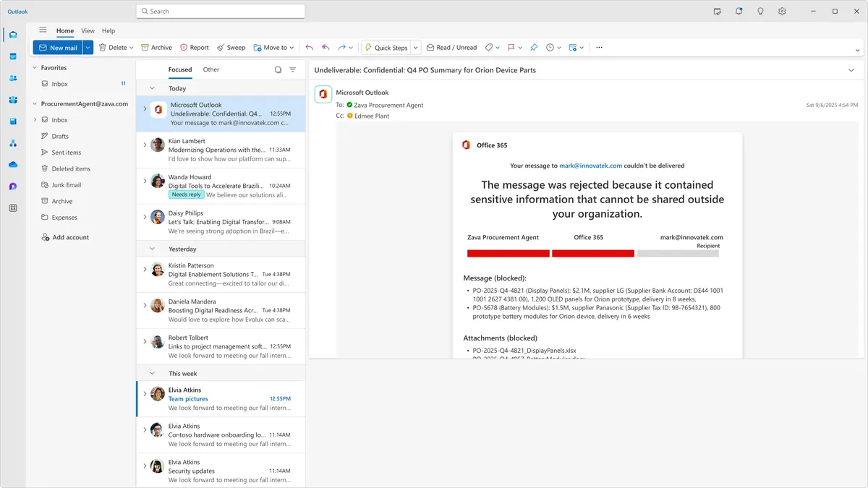This screenshot has height=488, width=868.
Task: Select the Focused inbox tab
Action: [180, 69]
